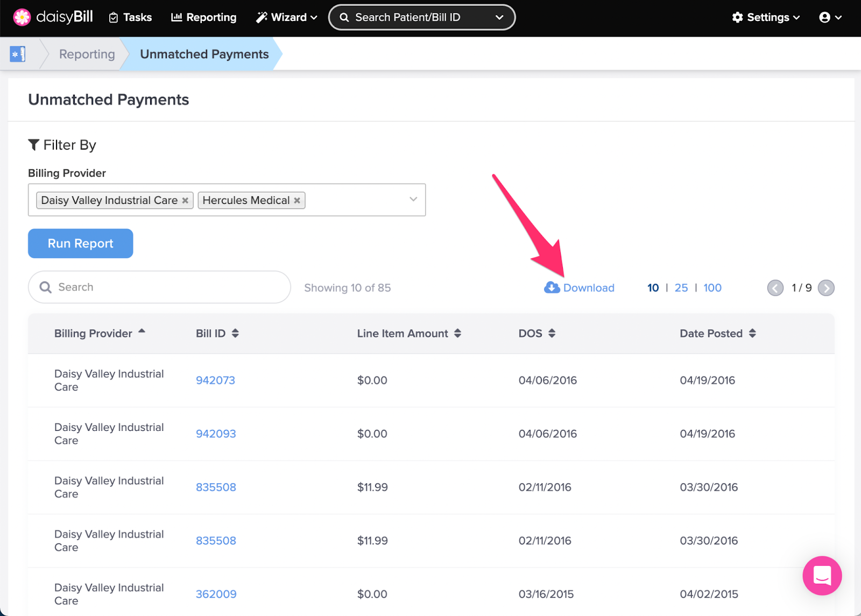
Task: Open Bill ID 942093
Action: coord(216,434)
